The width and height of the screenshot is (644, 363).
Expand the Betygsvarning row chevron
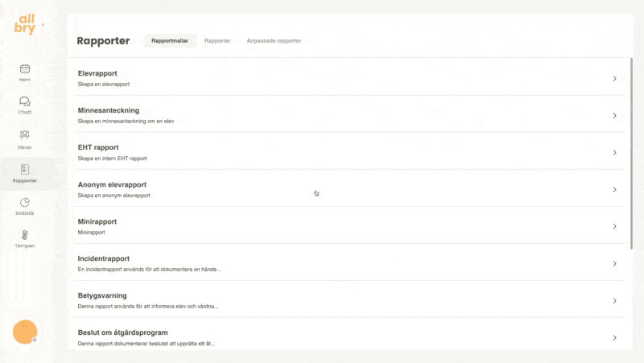(614, 301)
